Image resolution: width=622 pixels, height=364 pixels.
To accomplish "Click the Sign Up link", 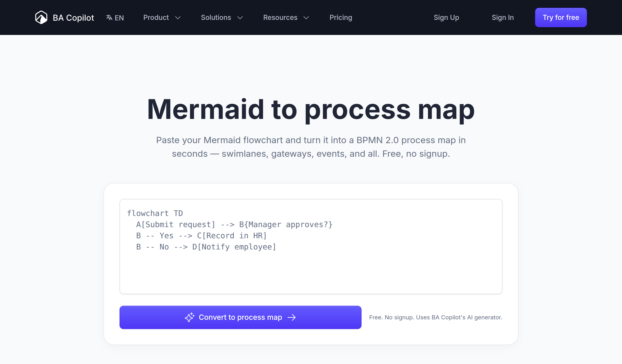I will click(446, 17).
